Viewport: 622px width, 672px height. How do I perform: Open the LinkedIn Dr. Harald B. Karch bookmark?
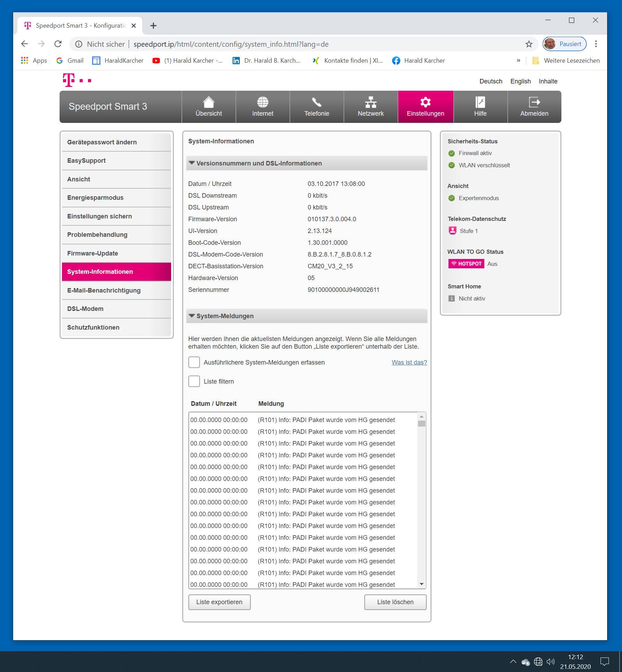click(266, 61)
